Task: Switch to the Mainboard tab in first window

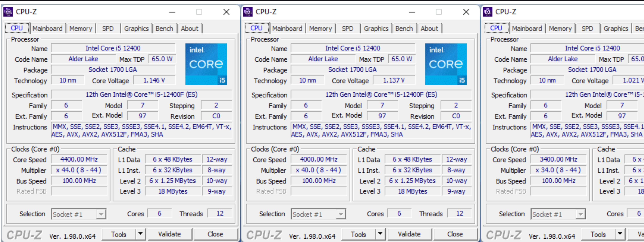Action: 47,28
